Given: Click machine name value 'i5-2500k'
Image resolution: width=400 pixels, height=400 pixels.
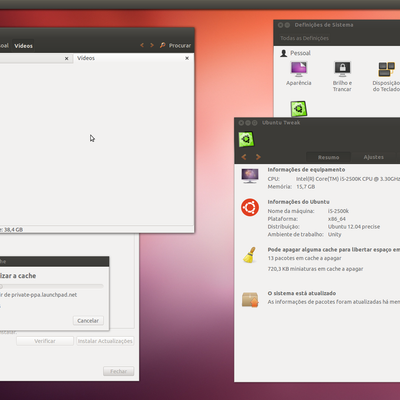Looking at the screenshot, I should 338,211.
